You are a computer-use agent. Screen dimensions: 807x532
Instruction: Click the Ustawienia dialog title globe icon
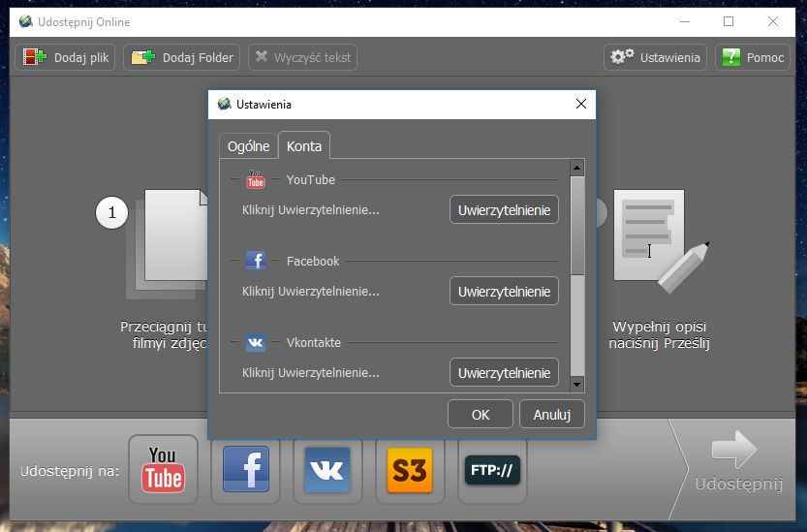[225, 104]
